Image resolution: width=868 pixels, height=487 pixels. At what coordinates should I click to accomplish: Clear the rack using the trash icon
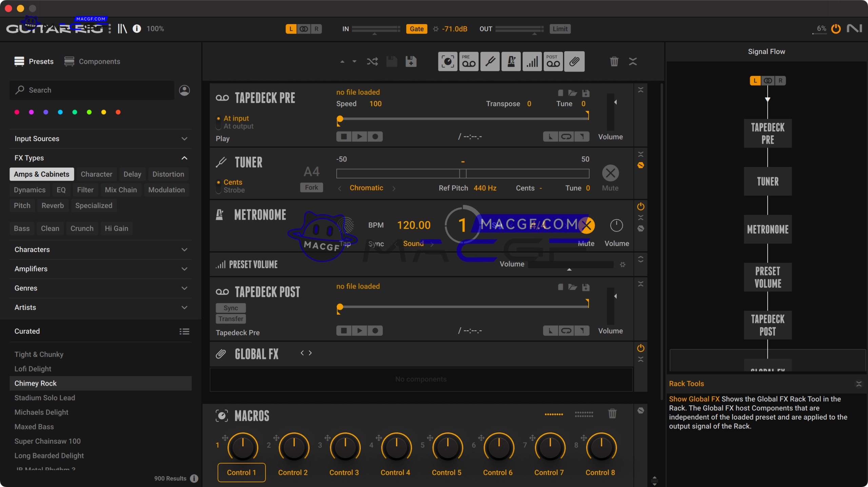tap(614, 61)
